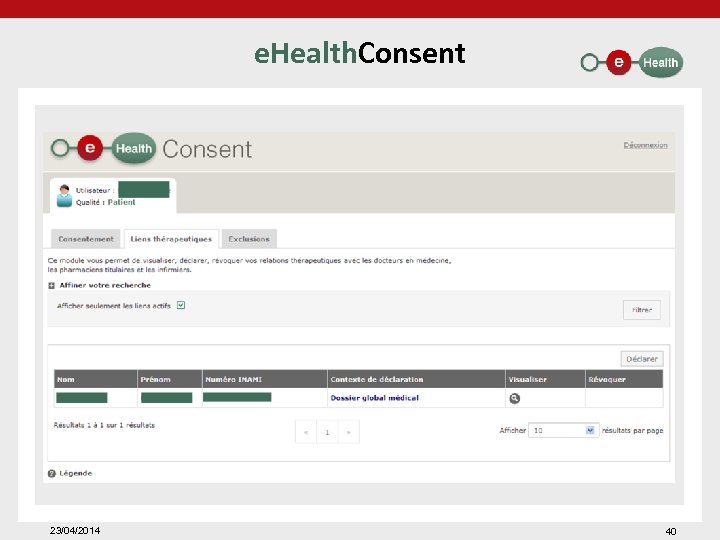Click the patient user avatar icon
The image size is (720, 540).
click(64, 196)
